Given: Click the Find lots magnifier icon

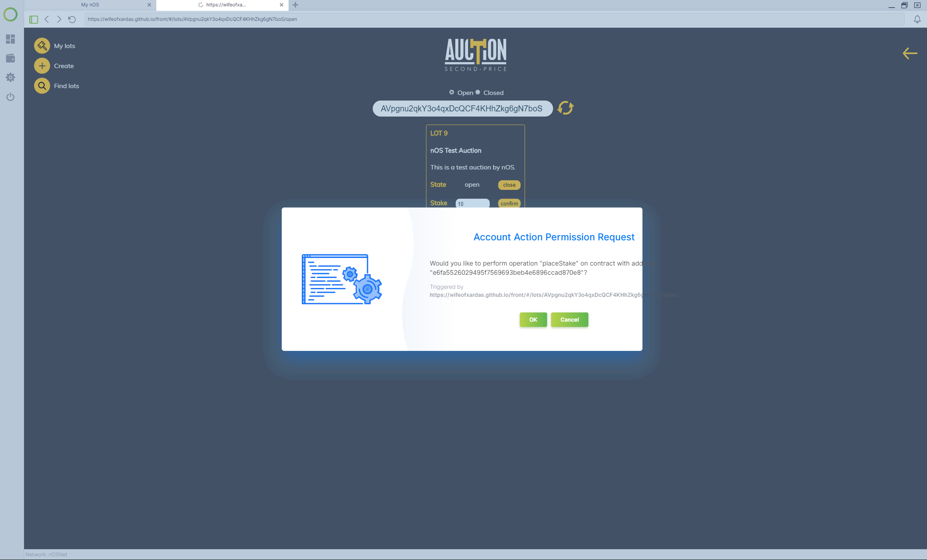Looking at the screenshot, I should [x=42, y=85].
